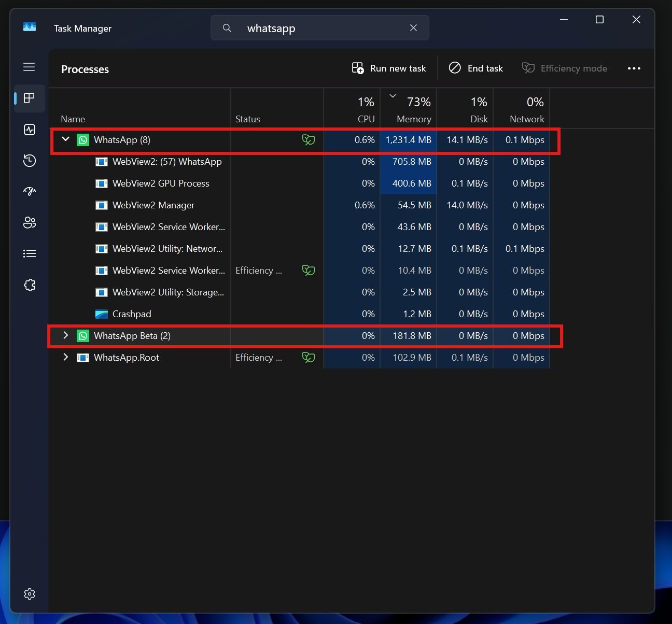Collapse the WhatsApp process group
The image size is (672, 624).
(65, 139)
